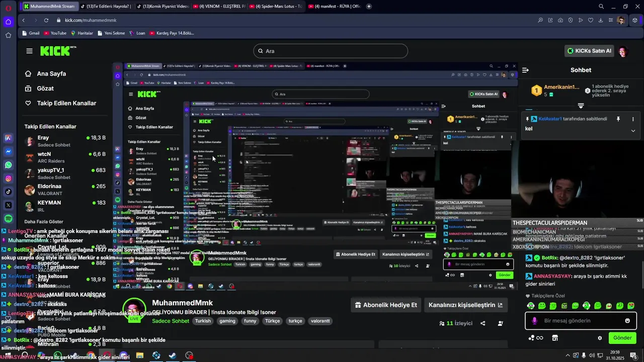Reload the page
This screenshot has width=644, height=362.
[x=46, y=20]
